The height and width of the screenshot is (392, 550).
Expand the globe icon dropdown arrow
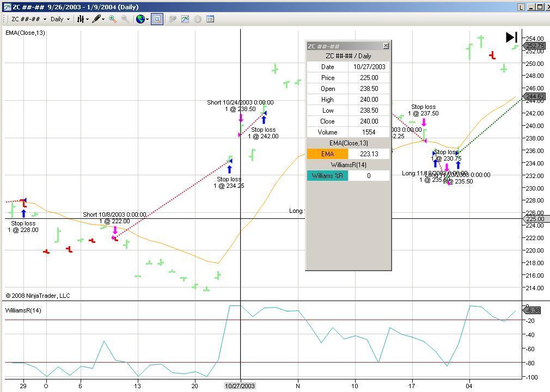point(148,20)
